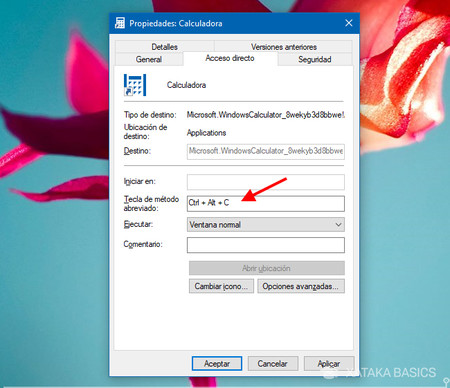The image size is (450, 388).
Task: Click the Calculadora shortcut icon
Action: (135, 85)
